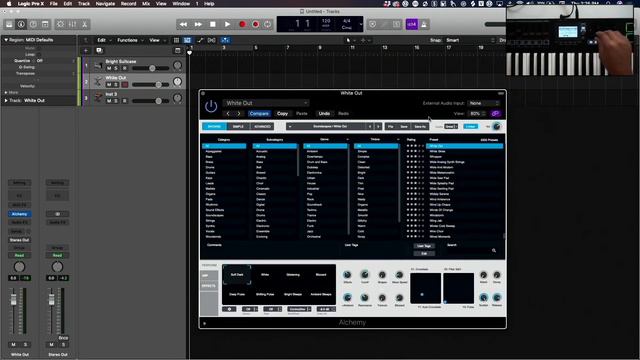Solo the Bright Suitcase track

tap(116, 68)
